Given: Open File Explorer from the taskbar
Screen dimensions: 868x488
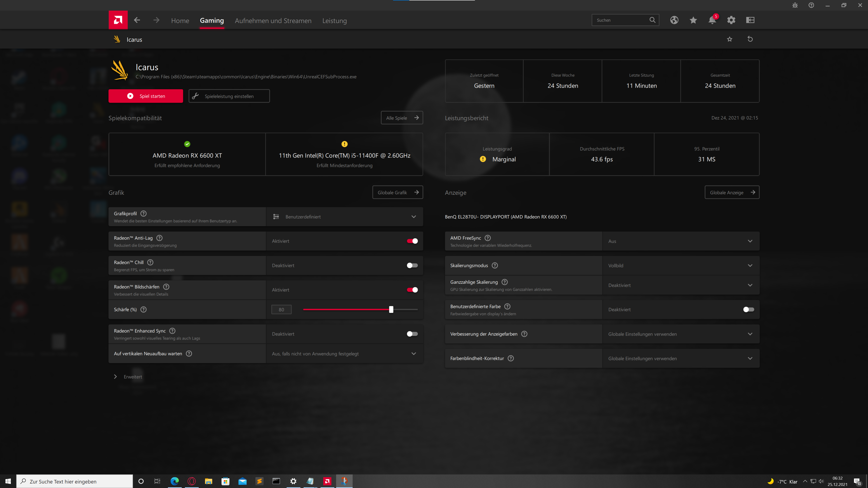Looking at the screenshot, I should tap(209, 481).
